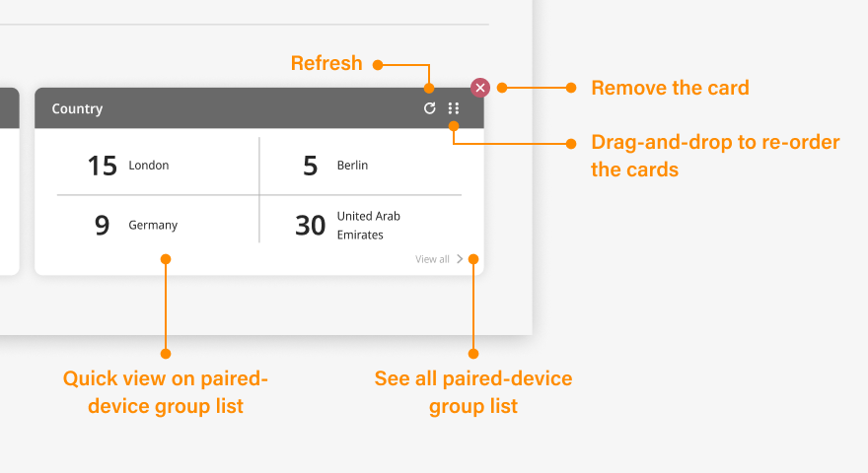The image size is (868, 473).
Task: Click the orange Refresh annotation label
Action: pyautogui.click(x=326, y=64)
